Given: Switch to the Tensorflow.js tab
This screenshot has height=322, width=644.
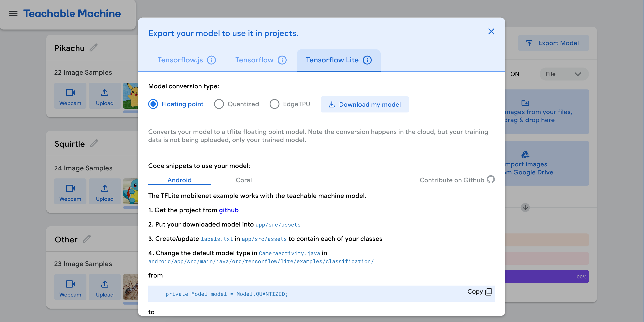Looking at the screenshot, I should click(x=180, y=60).
